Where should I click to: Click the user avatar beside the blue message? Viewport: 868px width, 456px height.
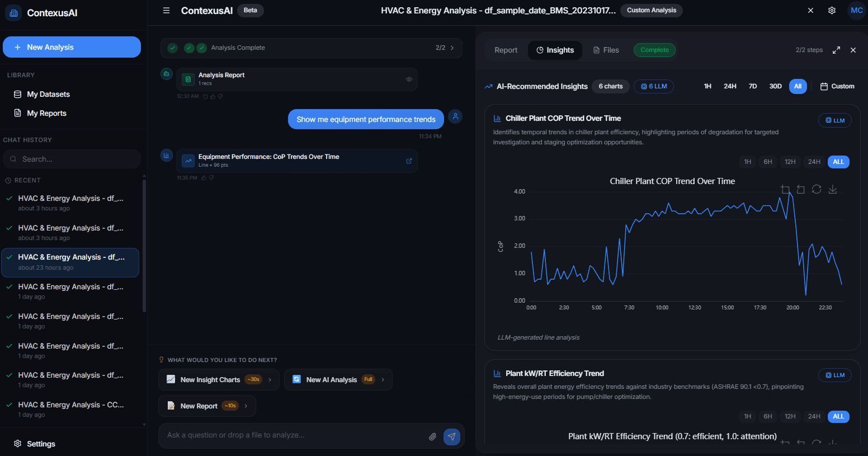(x=455, y=116)
